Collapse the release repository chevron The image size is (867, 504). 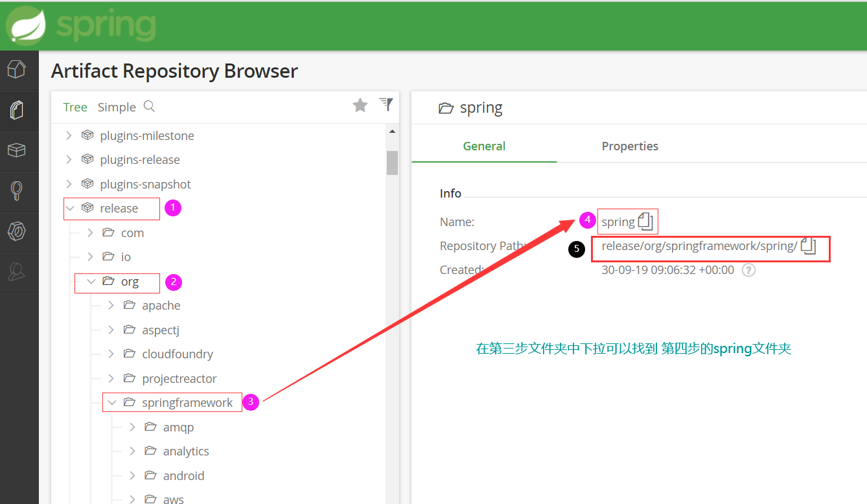[x=70, y=208]
